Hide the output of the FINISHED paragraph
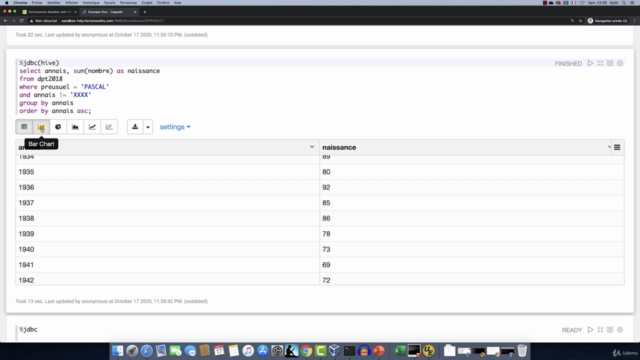 pyautogui.click(x=610, y=63)
